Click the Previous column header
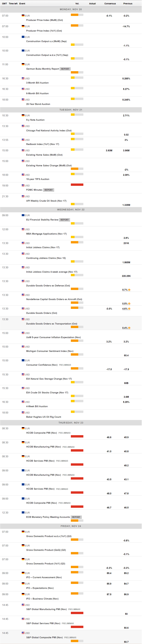This screenshot has width=142, height=644. coord(128,4)
